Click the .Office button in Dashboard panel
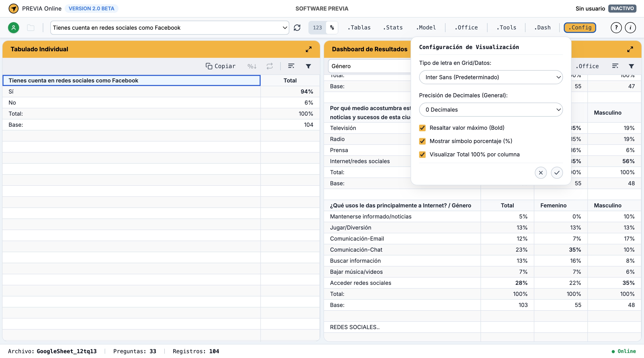The width and height of the screenshot is (644, 358). point(587,66)
